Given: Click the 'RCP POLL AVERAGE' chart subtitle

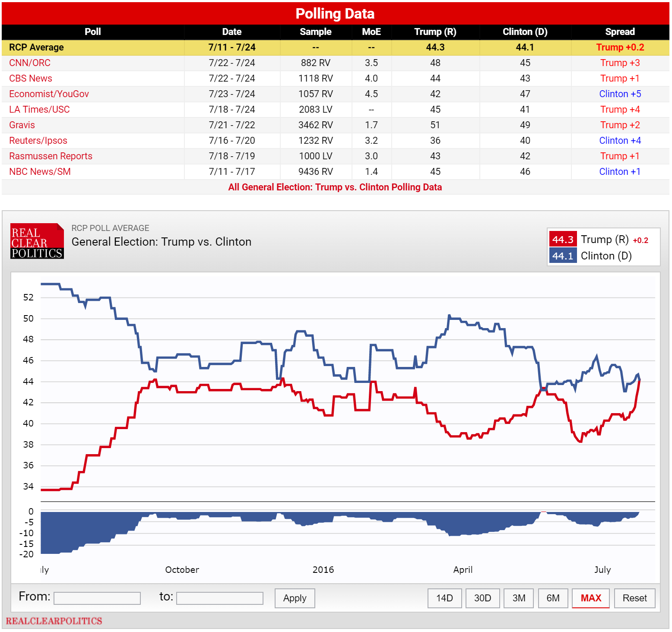Looking at the screenshot, I should (x=111, y=228).
